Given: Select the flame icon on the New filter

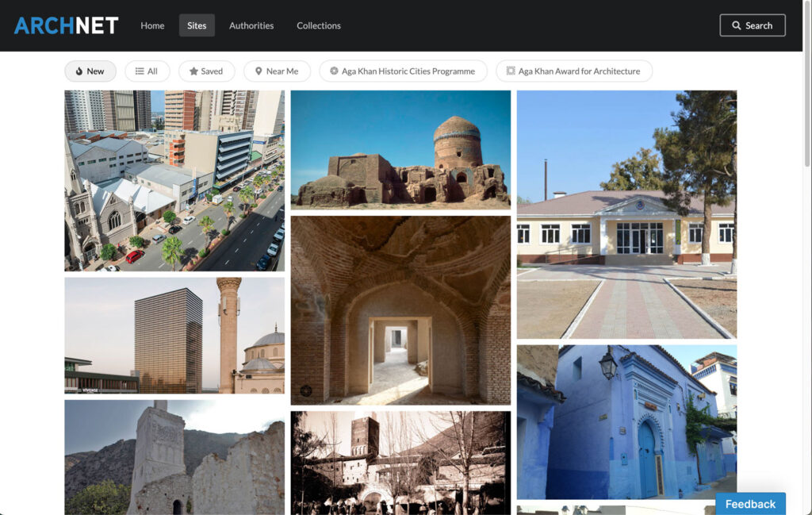Looking at the screenshot, I should point(78,71).
